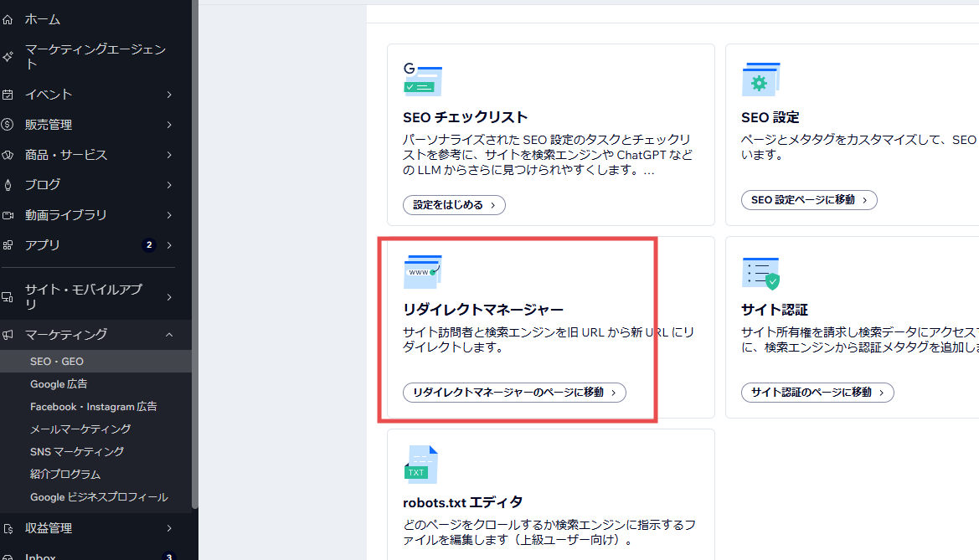Collapse the マーケティング sidebar section

(x=167, y=334)
